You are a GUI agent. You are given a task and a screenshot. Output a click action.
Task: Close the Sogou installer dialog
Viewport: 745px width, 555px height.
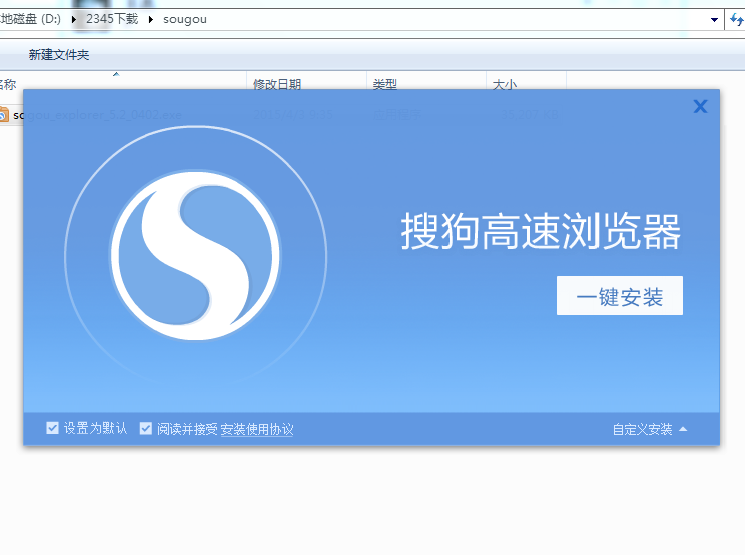pos(700,106)
